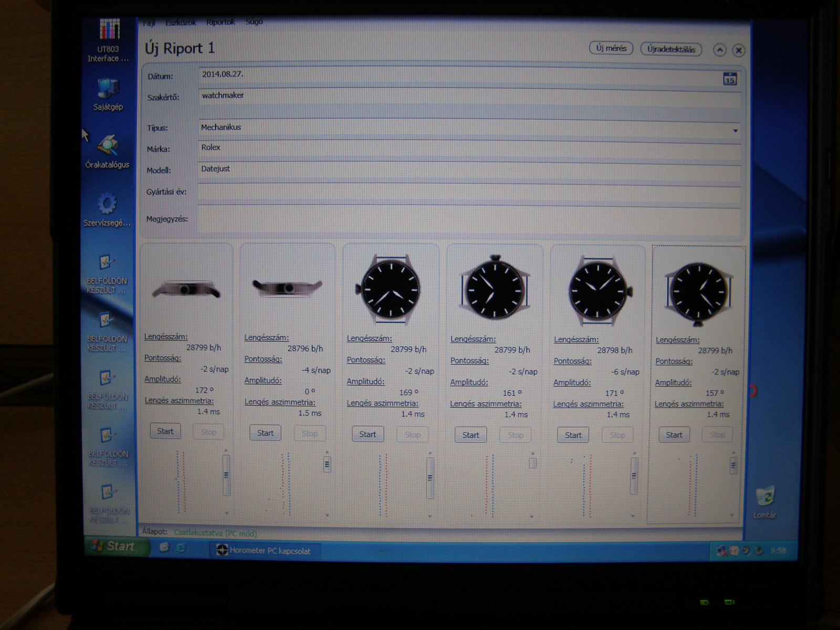Open the Súgó menu

[254, 22]
